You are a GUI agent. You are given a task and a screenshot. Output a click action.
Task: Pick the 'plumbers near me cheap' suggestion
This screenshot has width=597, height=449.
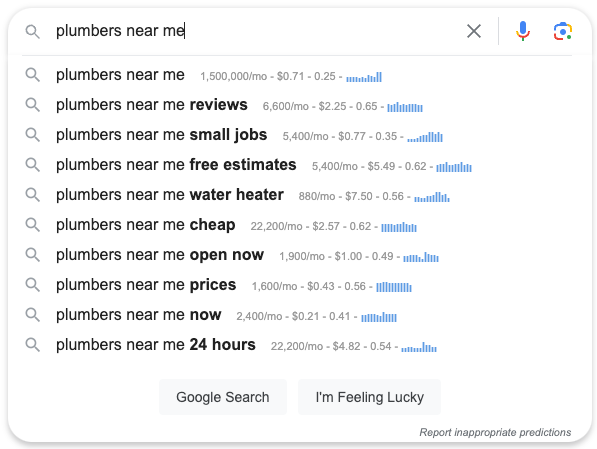(145, 225)
